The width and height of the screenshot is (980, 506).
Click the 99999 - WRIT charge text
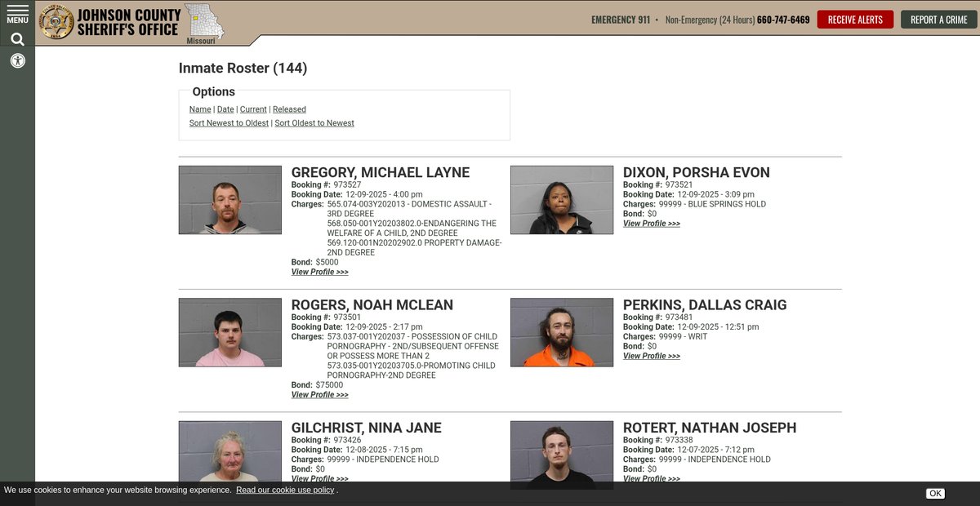(684, 336)
